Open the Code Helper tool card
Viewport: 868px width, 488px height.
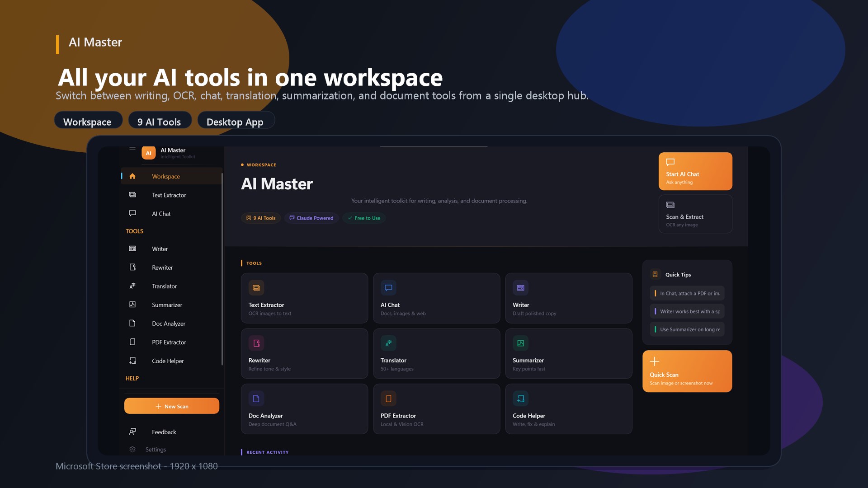[x=568, y=409]
